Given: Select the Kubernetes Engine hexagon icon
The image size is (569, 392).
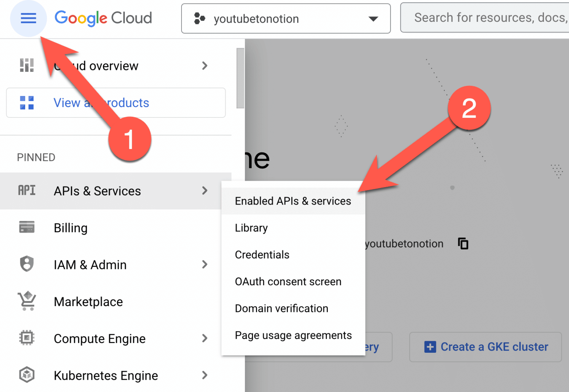Looking at the screenshot, I should coord(26,375).
